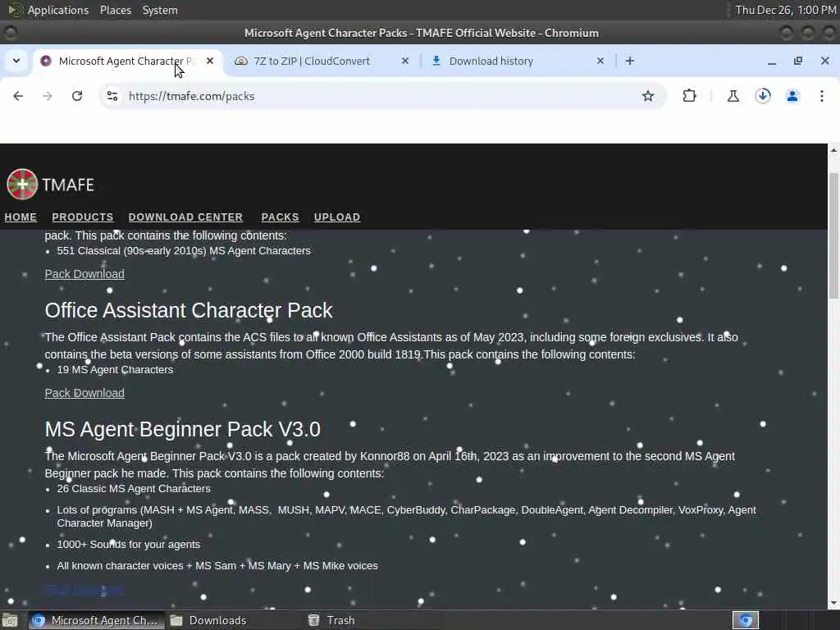Close the Microsoft Agent Character Packs tab

point(210,61)
